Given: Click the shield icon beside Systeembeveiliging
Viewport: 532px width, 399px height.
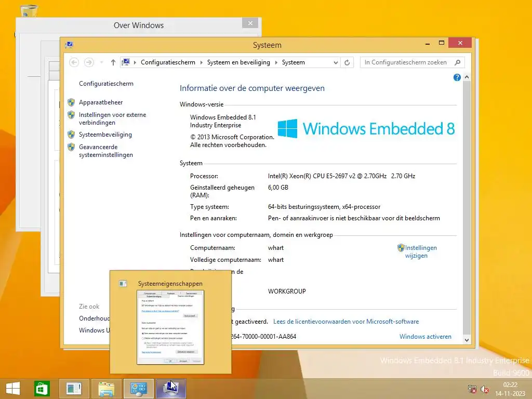Looking at the screenshot, I should pos(71,135).
